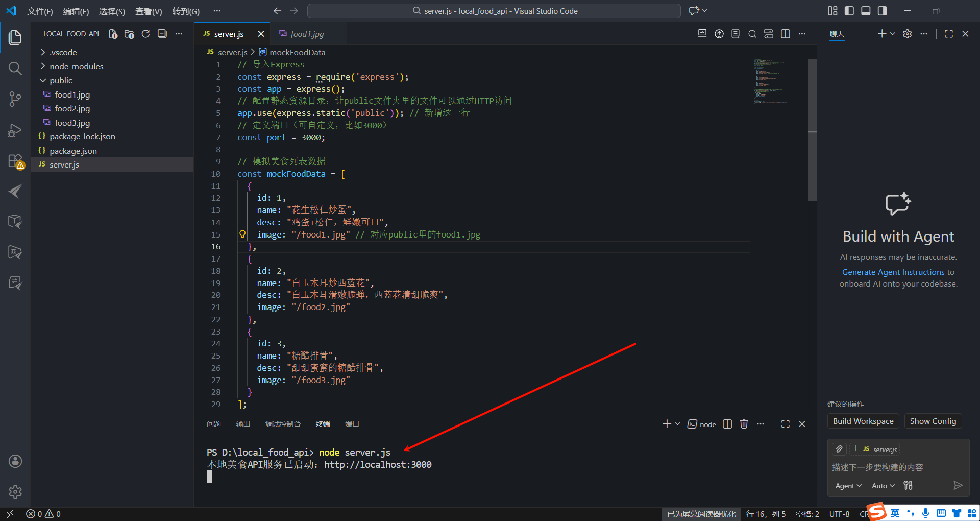Split the terminal panel
Viewport: 980px width, 521px height.
(728, 424)
